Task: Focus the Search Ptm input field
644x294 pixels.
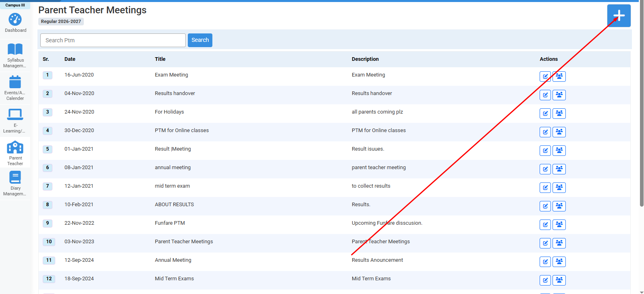Action: tap(113, 40)
